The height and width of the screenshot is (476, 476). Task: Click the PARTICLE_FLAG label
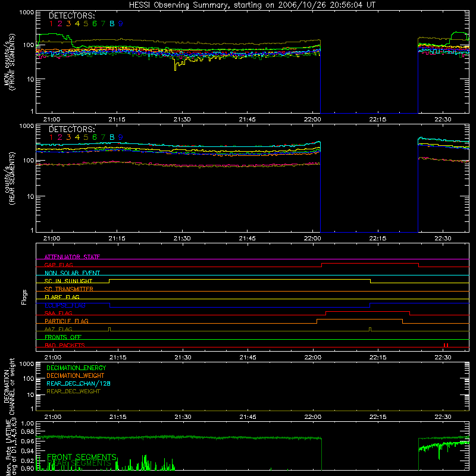67,321
